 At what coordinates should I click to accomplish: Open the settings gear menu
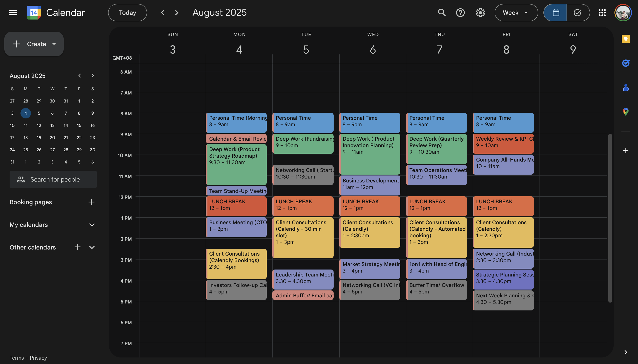(x=480, y=12)
